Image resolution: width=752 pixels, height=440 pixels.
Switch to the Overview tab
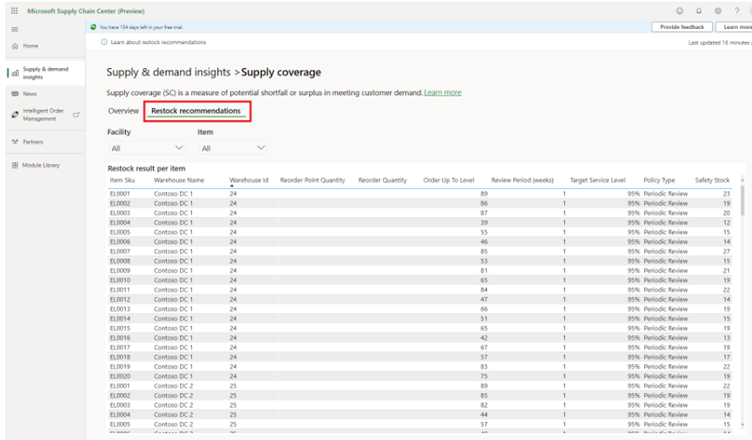(123, 111)
